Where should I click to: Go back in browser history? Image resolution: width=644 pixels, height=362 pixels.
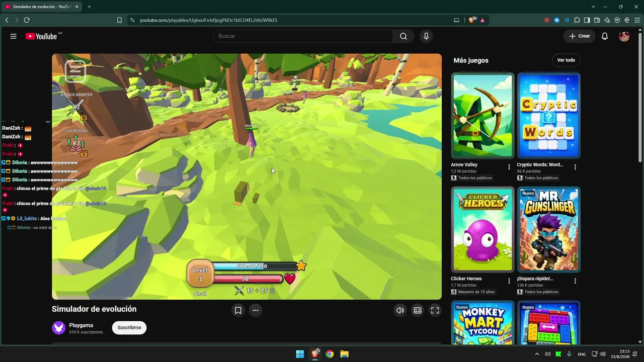(7, 20)
